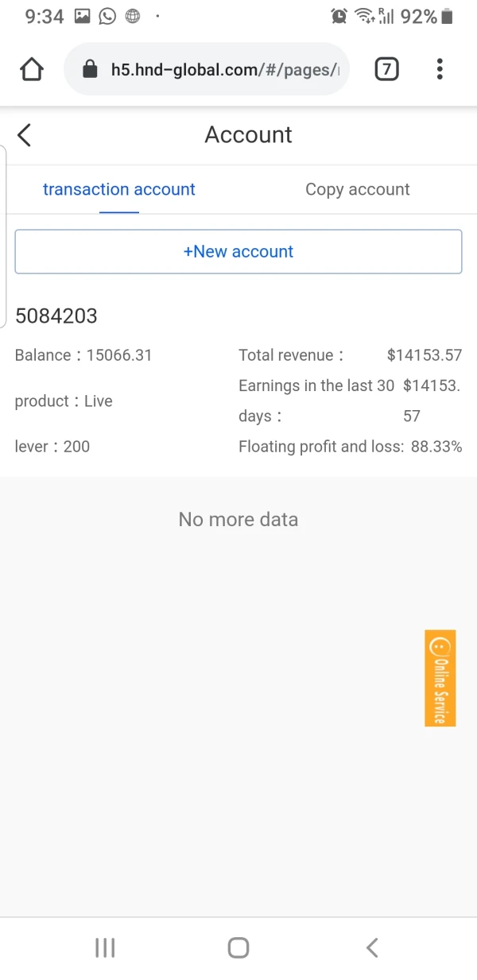Tap the Balance value 15066.31
Image resolution: width=477 pixels, height=980 pixels.
point(119,355)
